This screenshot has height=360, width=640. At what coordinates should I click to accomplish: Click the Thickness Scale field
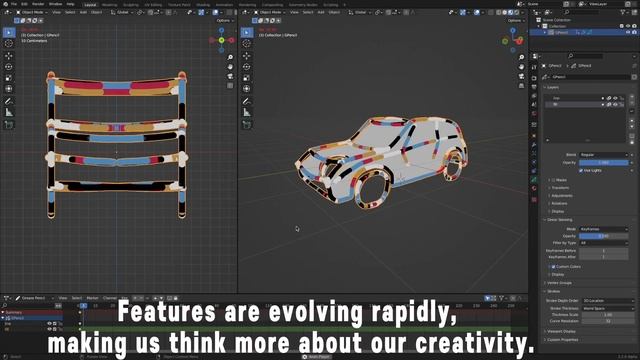pos(608,315)
